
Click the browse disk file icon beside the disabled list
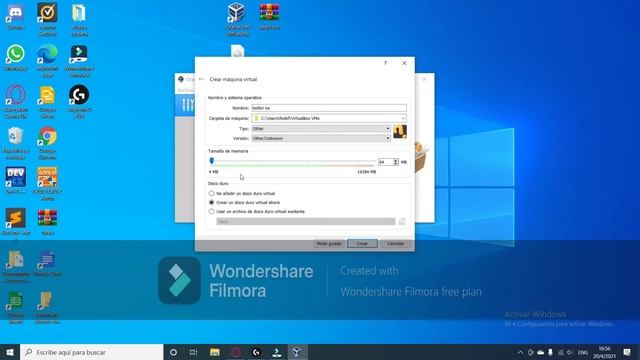pyautogui.click(x=402, y=221)
